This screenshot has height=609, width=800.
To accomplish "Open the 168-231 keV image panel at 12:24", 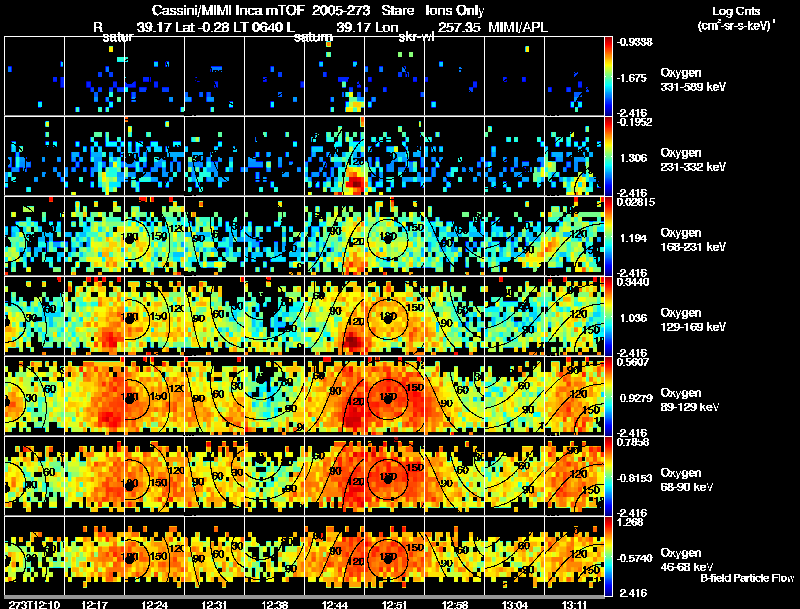I will [x=155, y=236].
